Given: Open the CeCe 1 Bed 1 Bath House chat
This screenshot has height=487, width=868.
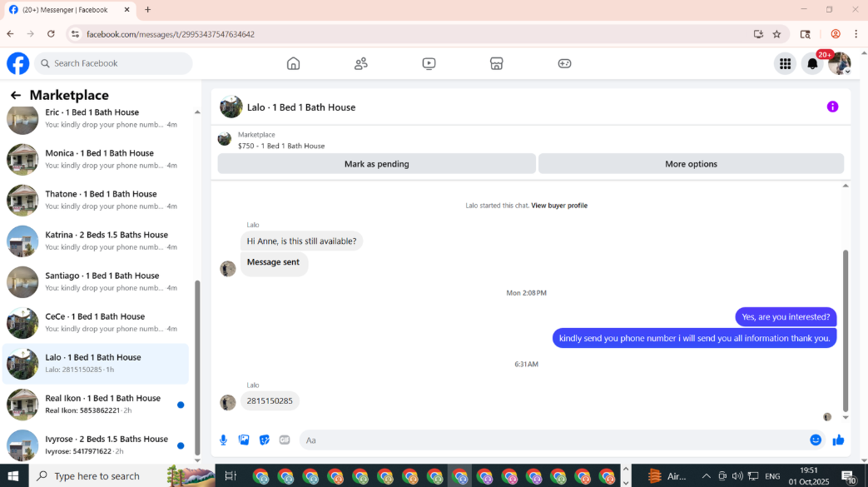Looking at the screenshot, I should (x=95, y=323).
